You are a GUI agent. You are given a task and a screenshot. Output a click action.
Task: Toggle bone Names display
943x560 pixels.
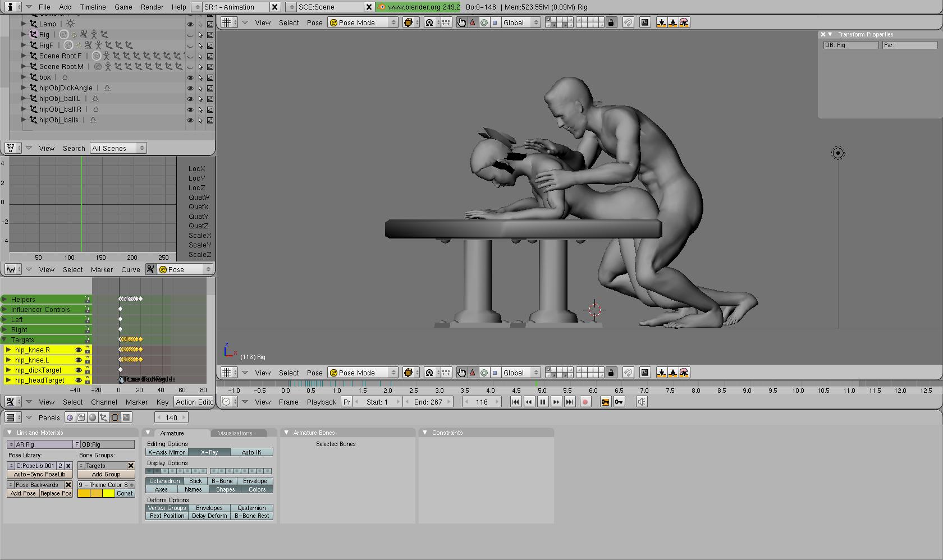click(x=193, y=489)
